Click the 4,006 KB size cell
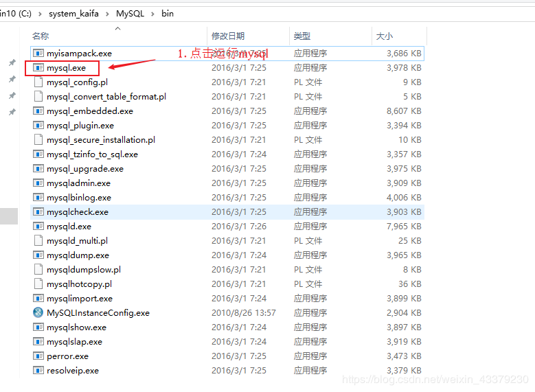The height and width of the screenshot is (392, 535). pyautogui.click(x=404, y=198)
